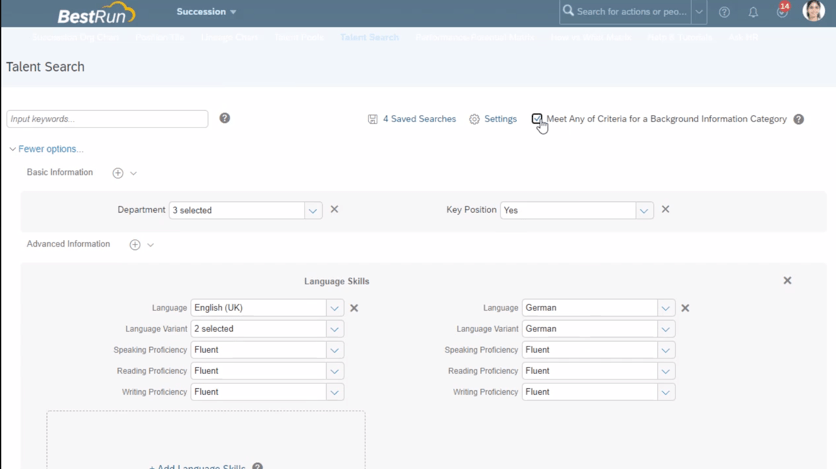Viewport: 836px width, 469px height.
Task: Switch to the Talent Search tab
Action: click(x=369, y=37)
